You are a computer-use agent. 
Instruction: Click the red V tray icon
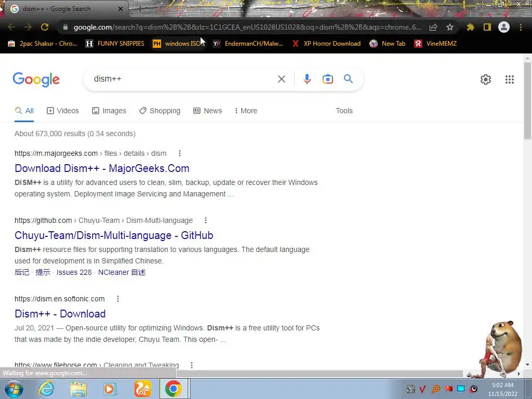point(422,389)
